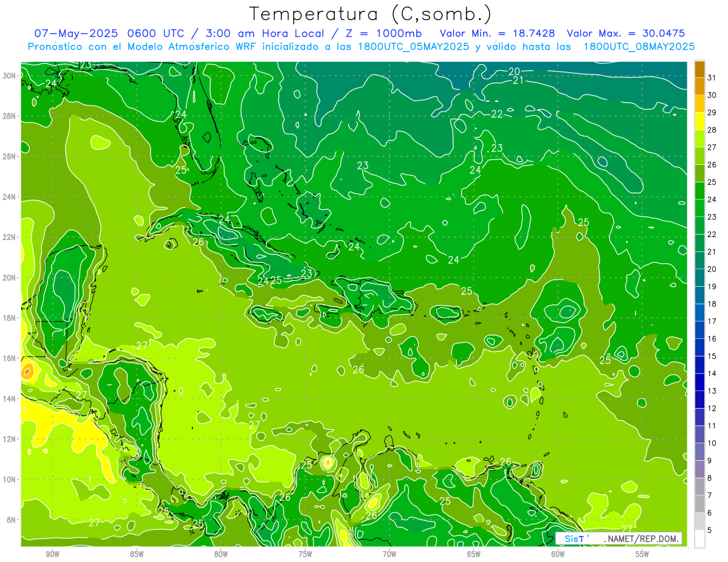Viewport: 728px width, 562px height.
Task: Click the dark blue swatch between 13 and 14
Action: (699, 382)
